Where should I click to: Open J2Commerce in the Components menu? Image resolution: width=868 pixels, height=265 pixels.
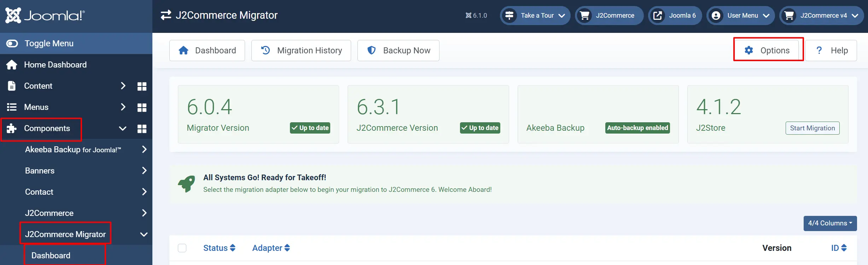coord(49,213)
